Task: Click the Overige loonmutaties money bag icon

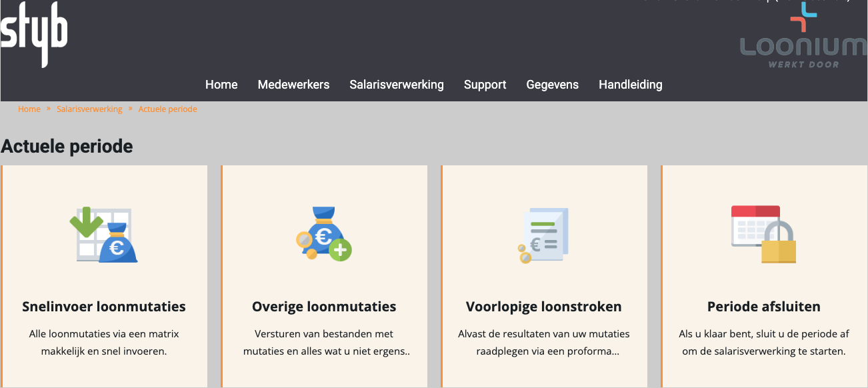Action: click(323, 234)
